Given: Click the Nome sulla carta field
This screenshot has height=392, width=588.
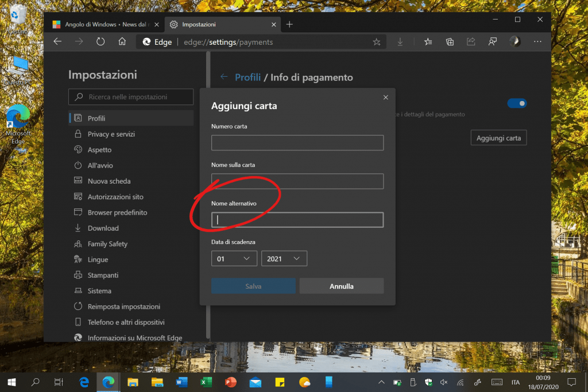Looking at the screenshot, I should coord(297,181).
